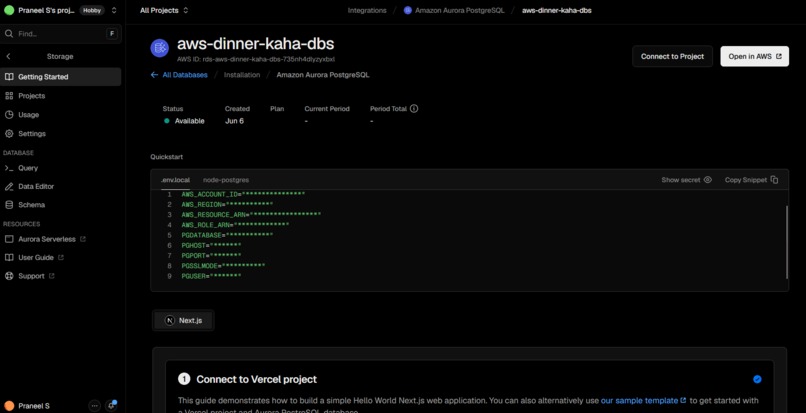Click the AWS ID text under title
This screenshot has width=806, height=413.
pyautogui.click(x=256, y=59)
